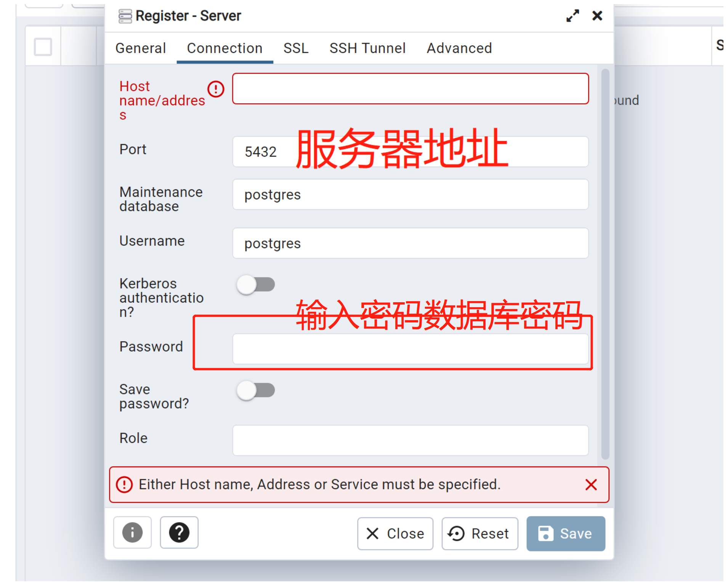Image resolution: width=728 pixels, height=582 pixels.
Task: Click the Host name error warning icon
Action: [x=216, y=89]
